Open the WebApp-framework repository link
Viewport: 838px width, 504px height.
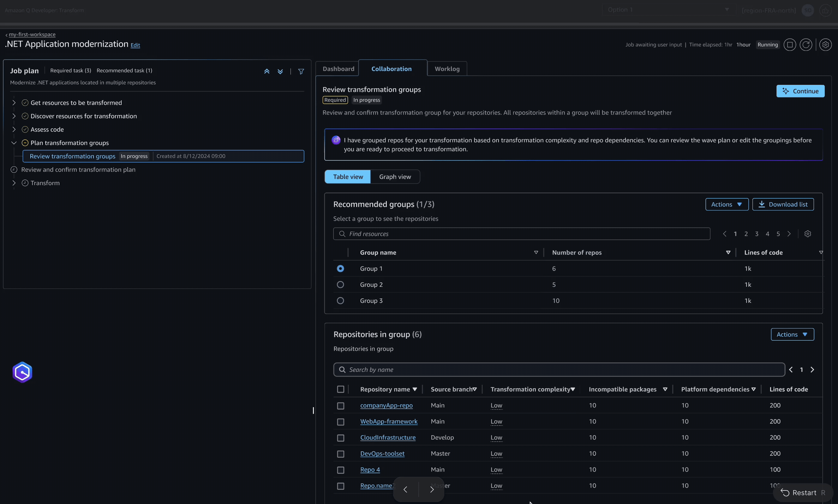click(389, 421)
